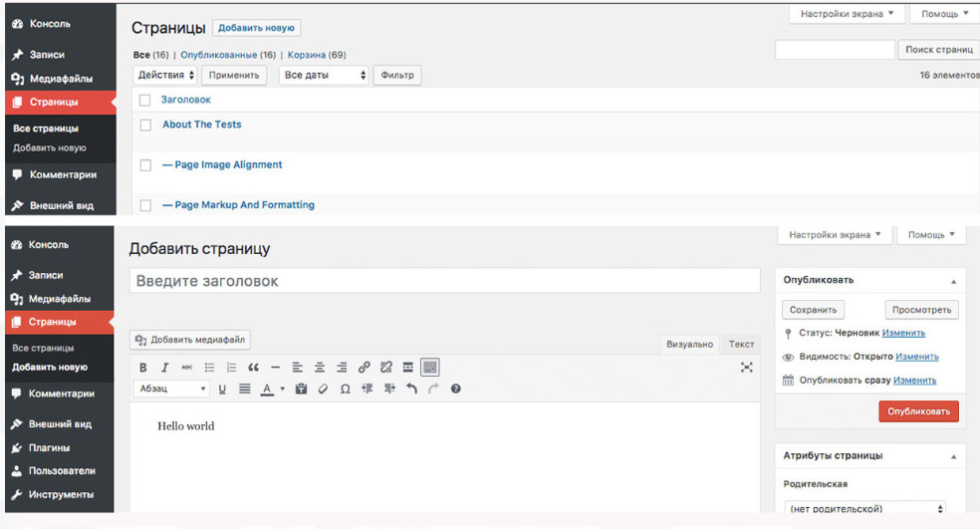980x529 pixels.
Task: Open keyboard shortcuts help icon
Action: coord(455,389)
